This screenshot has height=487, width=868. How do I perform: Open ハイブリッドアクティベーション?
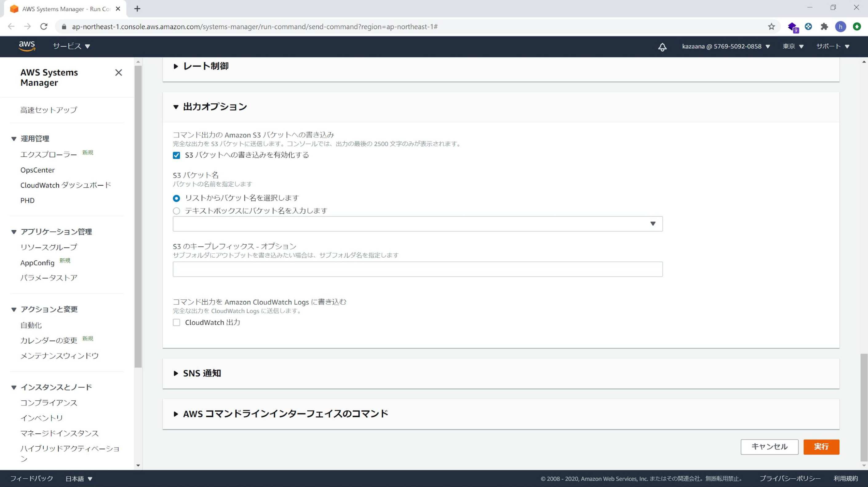coord(70,453)
